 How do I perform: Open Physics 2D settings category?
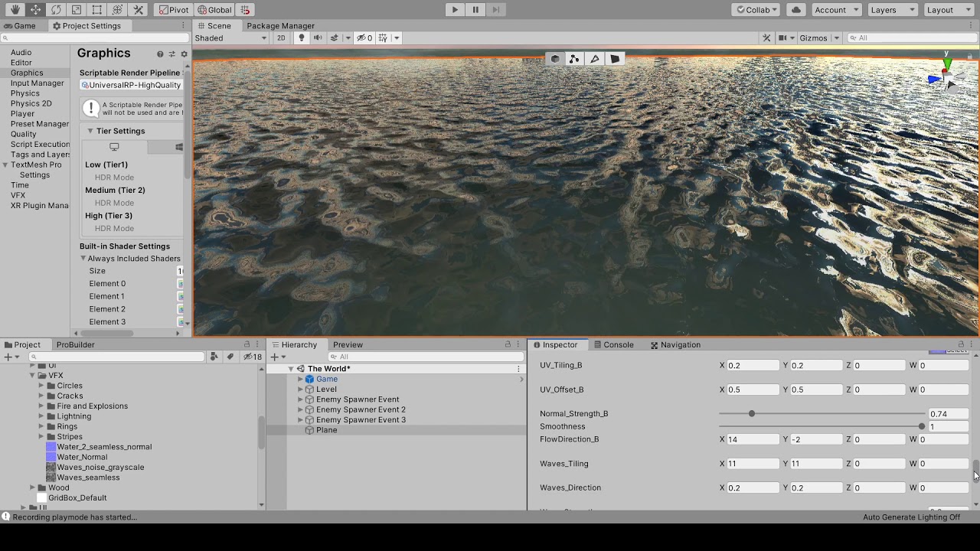coord(31,103)
